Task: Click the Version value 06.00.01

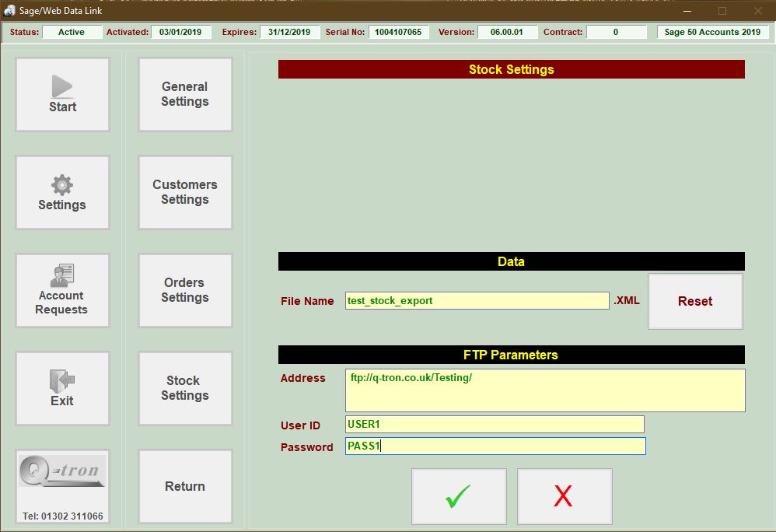Action: point(507,32)
